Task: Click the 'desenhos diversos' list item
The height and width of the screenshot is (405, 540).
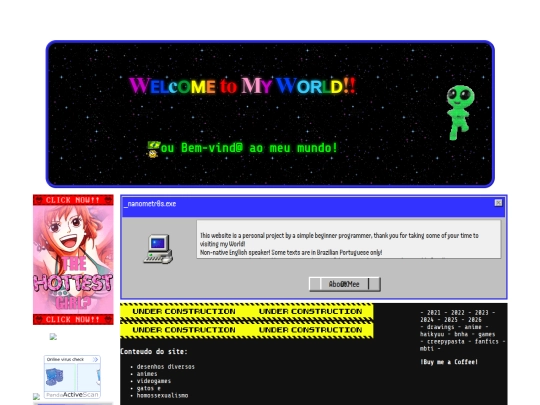Action: 166,367
